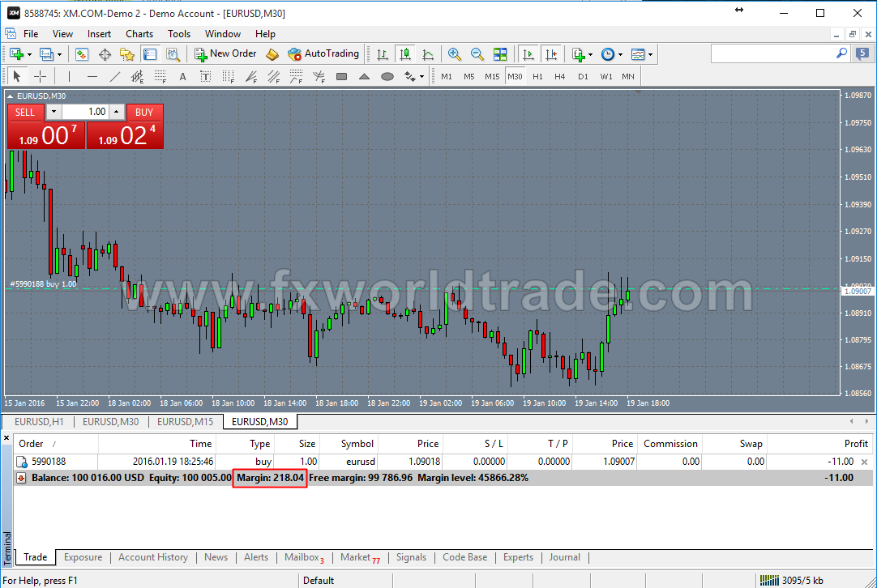This screenshot has height=588, width=877.
Task: Switch to Line Chart view
Action: (x=428, y=54)
